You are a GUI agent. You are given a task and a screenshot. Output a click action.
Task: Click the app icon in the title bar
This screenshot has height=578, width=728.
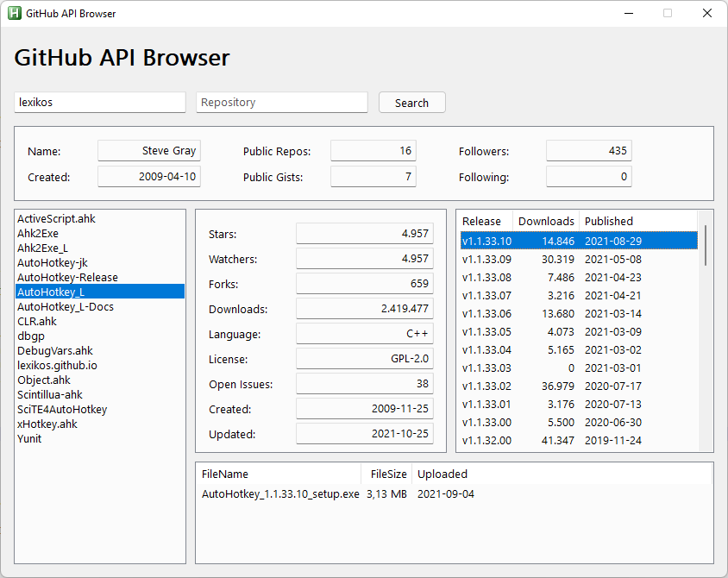[x=15, y=13]
